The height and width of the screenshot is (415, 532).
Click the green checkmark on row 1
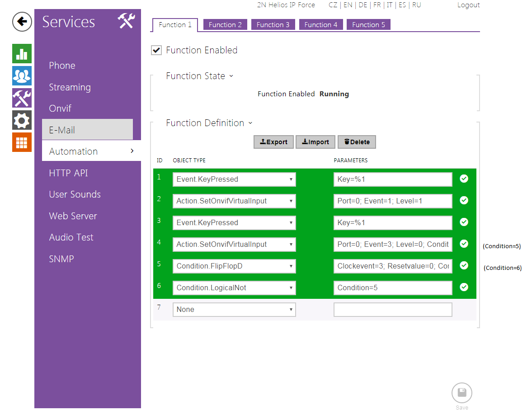464,179
